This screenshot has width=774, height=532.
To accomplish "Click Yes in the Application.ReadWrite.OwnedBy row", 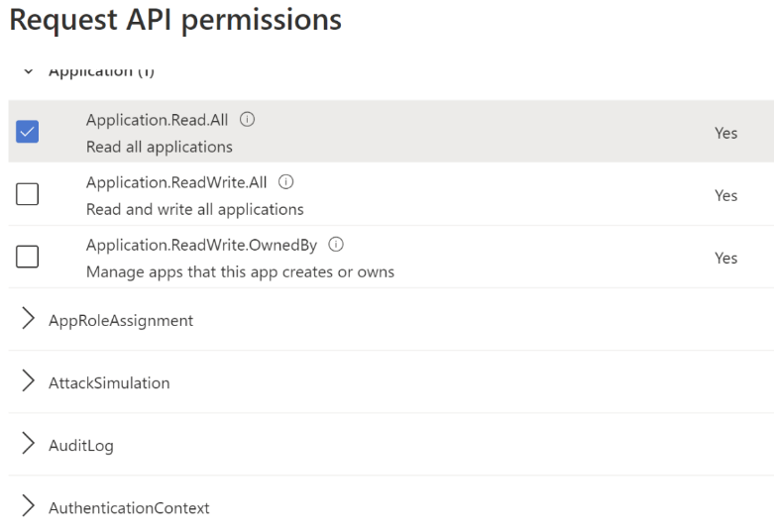I will (726, 259).
